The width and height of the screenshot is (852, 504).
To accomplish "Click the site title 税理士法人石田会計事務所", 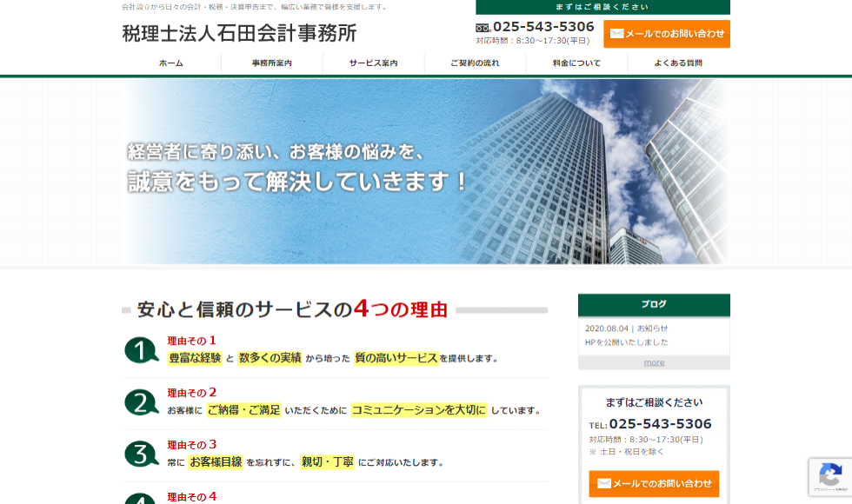I will pyautogui.click(x=239, y=34).
